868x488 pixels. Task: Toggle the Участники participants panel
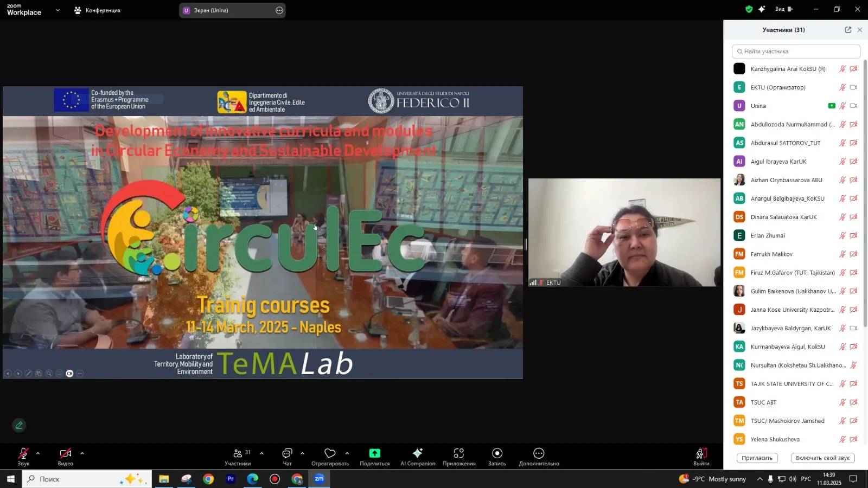pyautogui.click(x=238, y=454)
